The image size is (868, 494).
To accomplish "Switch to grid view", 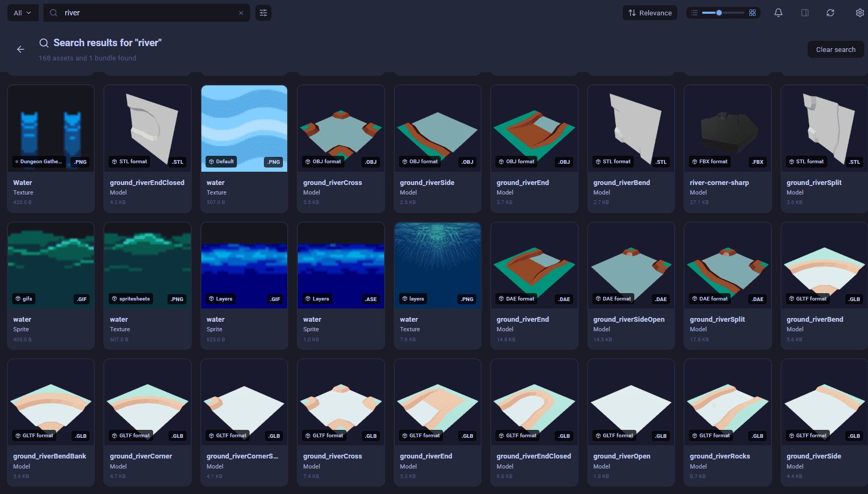I will 752,13.
